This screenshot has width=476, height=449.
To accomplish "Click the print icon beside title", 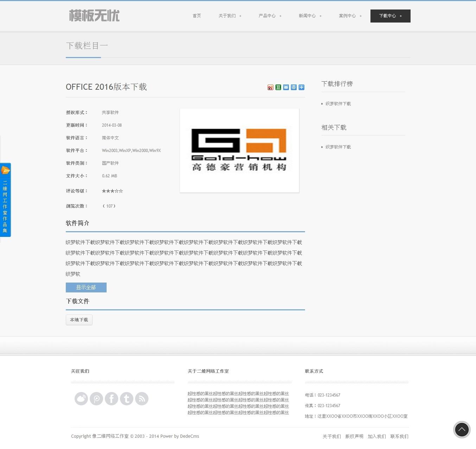I will (x=293, y=87).
